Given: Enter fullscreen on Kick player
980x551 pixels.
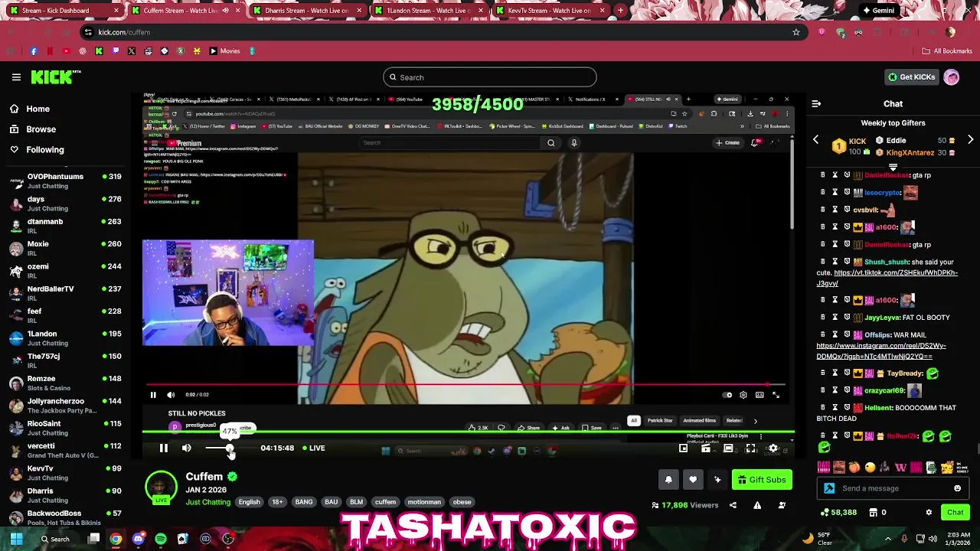Looking at the screenshot, I should coord(750,448).
